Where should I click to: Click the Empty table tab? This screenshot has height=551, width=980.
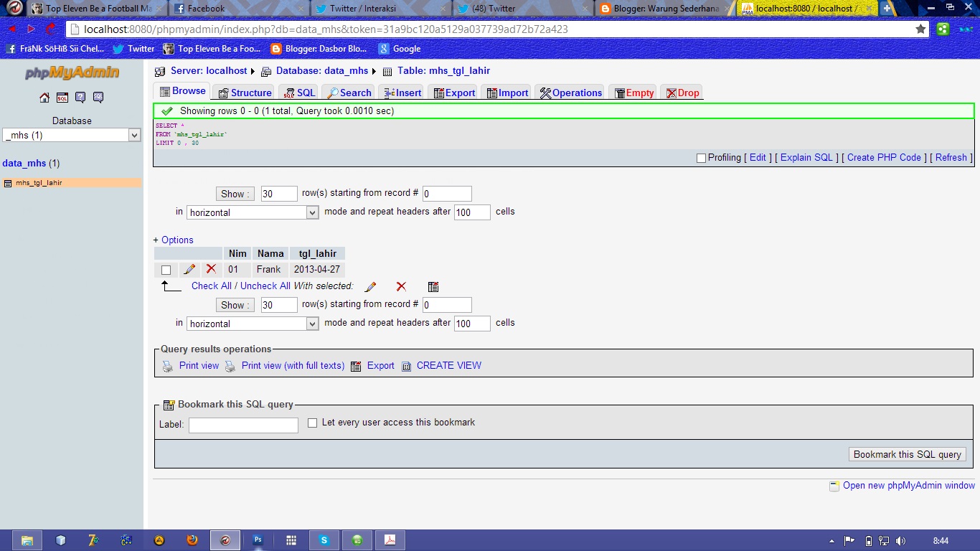tap(634, 93)
